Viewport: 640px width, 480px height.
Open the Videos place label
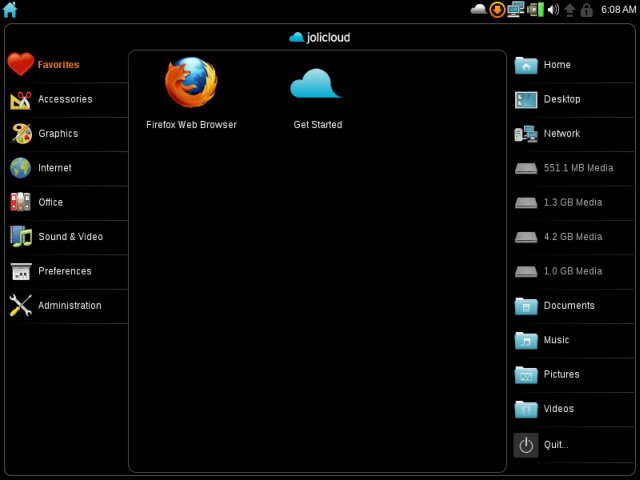(558, 409)
